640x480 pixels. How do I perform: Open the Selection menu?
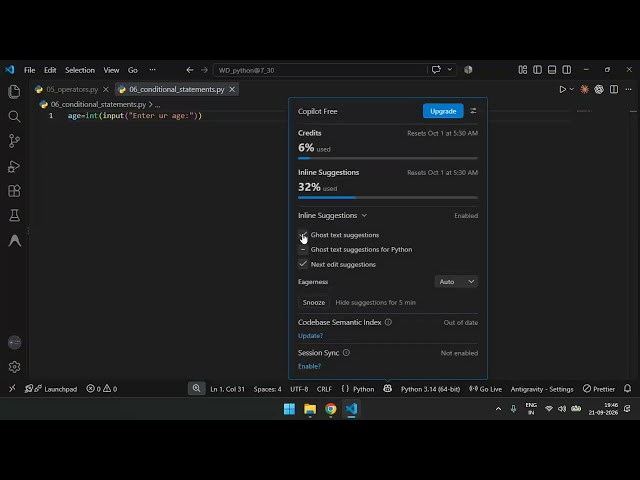[x=80, y=70]
